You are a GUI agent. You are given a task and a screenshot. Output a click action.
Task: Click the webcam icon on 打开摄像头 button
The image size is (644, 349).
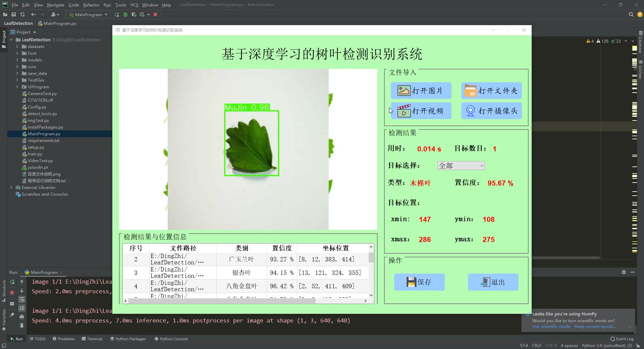[x=470, y=111]
